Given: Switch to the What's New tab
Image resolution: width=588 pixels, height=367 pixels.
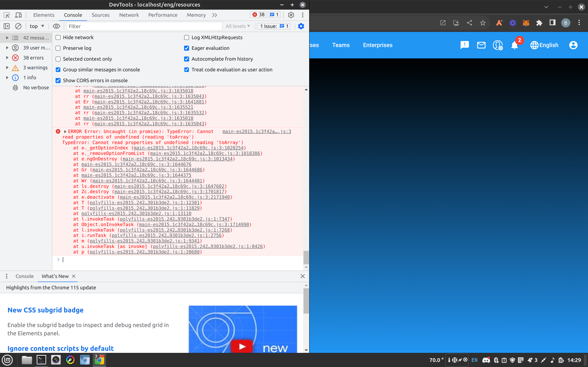Looking at the screenshot, I should [55, 276].
